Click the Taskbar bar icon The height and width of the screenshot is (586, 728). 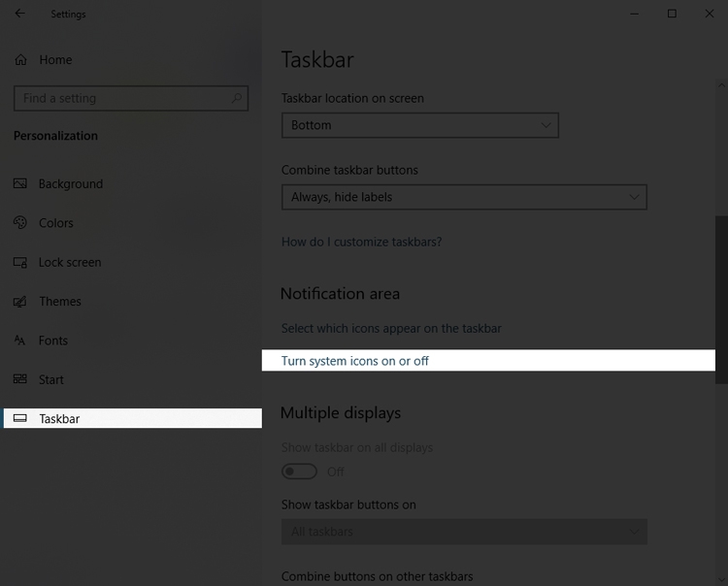[20, 418]
